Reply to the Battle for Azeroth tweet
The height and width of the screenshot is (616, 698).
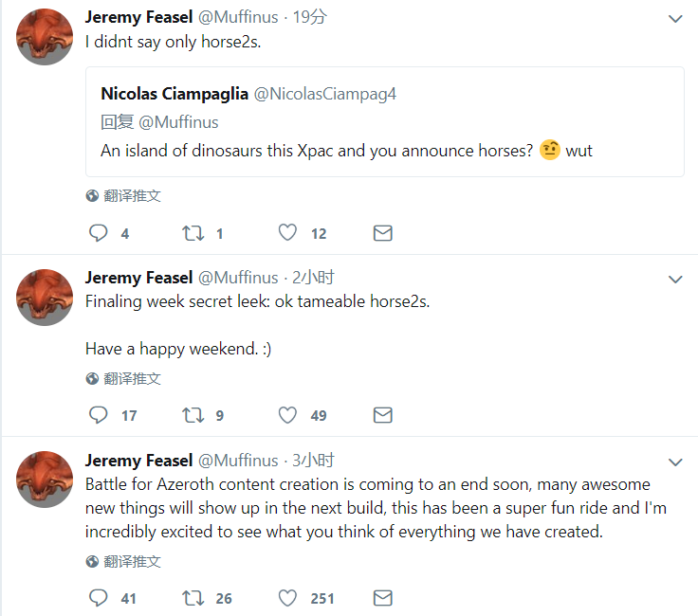pyautogui.click(x=100, y=598)
